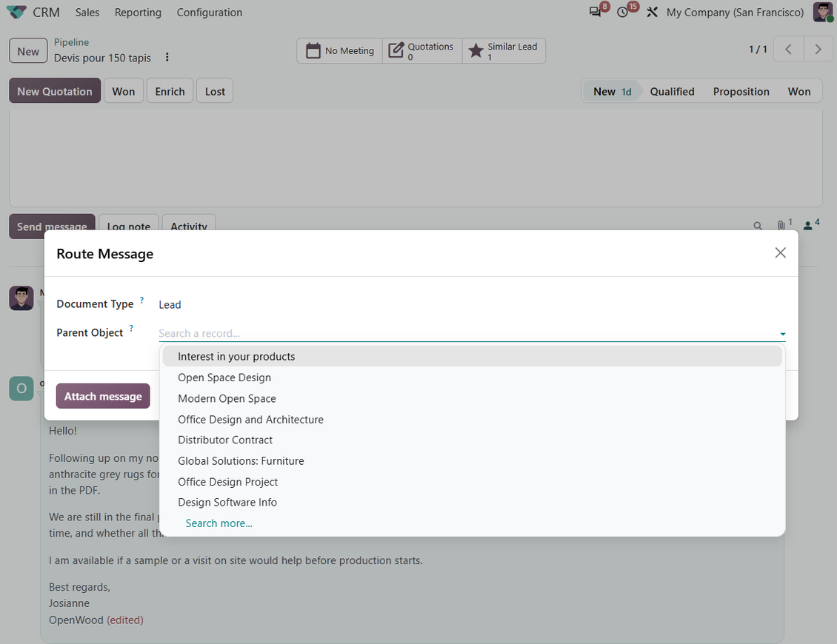The height and width of the screenshot is (644, 837).
Task: Open Quotations smart button
Action: [x=422, y=50]
